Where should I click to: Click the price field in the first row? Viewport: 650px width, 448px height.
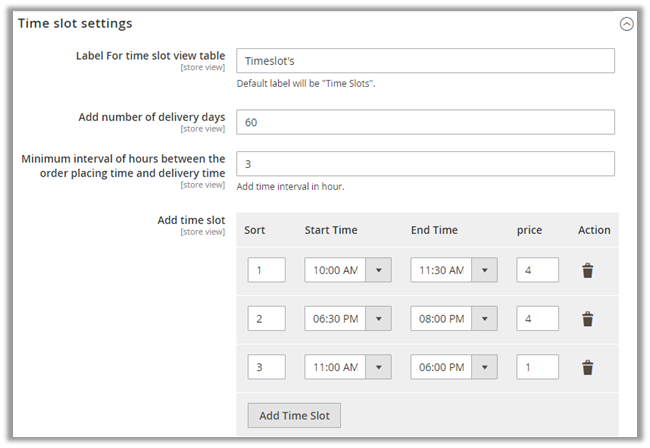(537, 270)
